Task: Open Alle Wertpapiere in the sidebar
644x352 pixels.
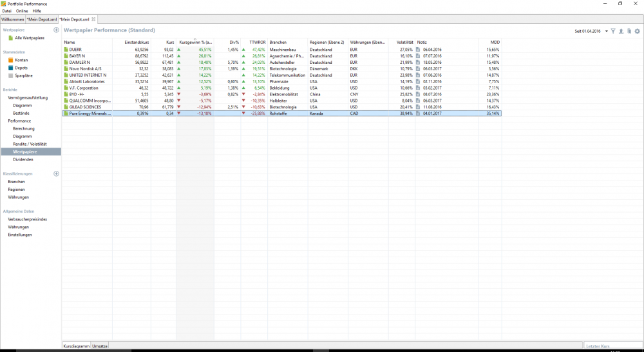Action: coord(30,38)
